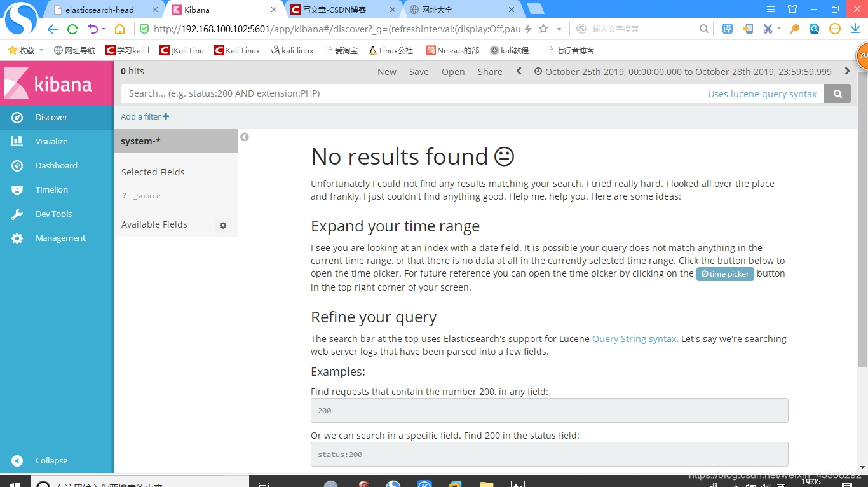The height and width of the screenshot is (487, 868).
Task: Expand the 收藏 favorites dropdown
Action: pyautogui.click(x=41, y=50)
